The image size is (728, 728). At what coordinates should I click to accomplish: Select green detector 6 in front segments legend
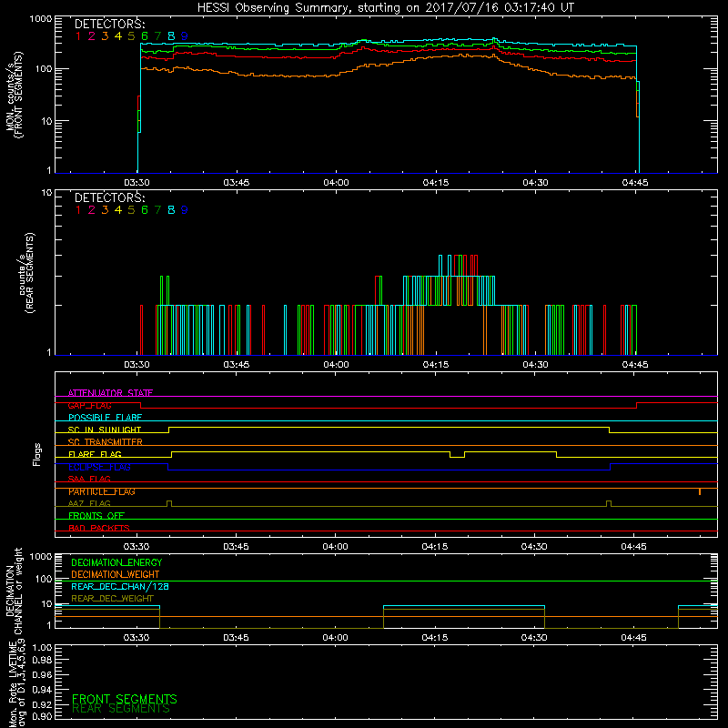(x=145, y=36)
